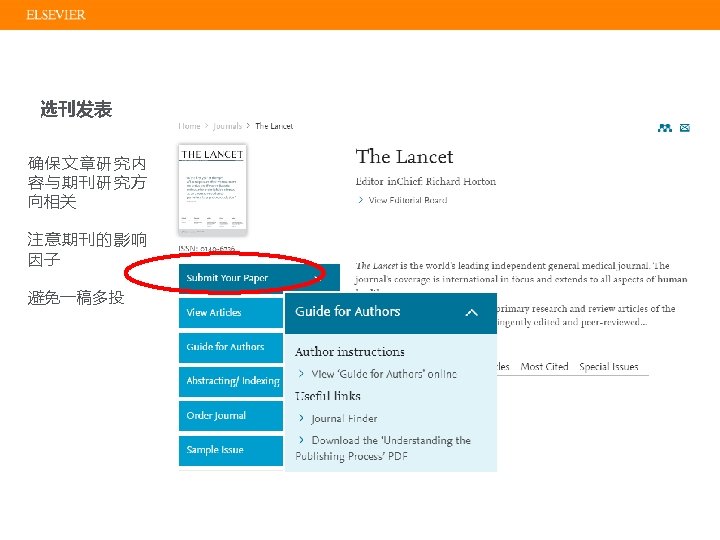Click the View Editorial Board link
Screen dimensions: 720x540
[408, 200]
